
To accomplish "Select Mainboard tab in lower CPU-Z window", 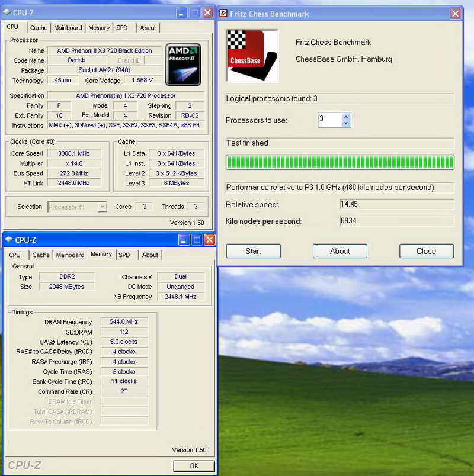I will (x=70, y=255).
